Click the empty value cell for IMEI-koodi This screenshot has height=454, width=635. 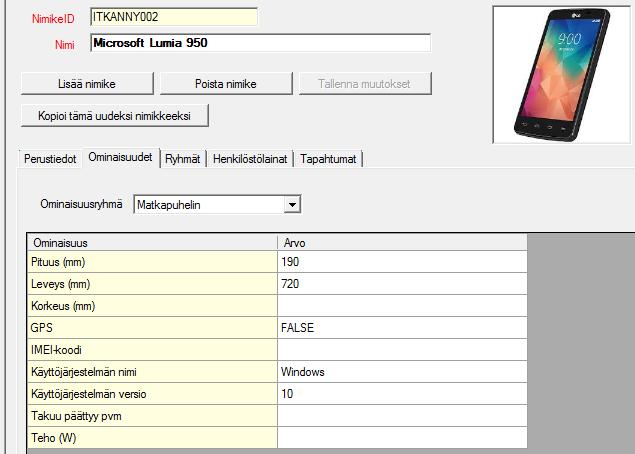tap(402, 350)
